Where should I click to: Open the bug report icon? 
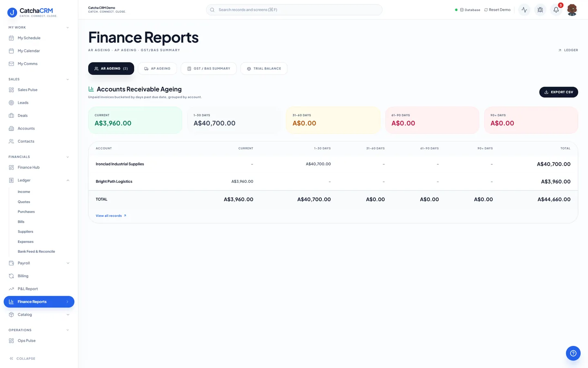[540, 10]
